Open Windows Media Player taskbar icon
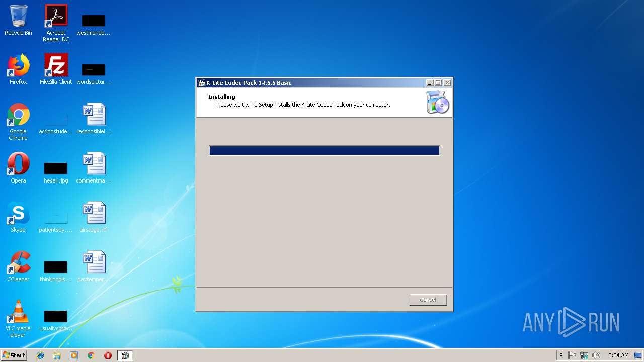 pyautogui.click(x=74, y=355)
